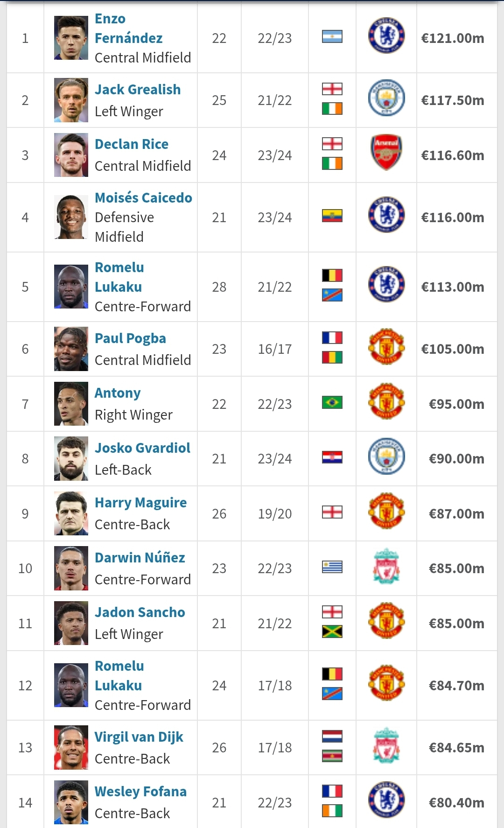Open Virgil van Dijk name link
This screenshot has width=504, height=828.
click(139, 737)
